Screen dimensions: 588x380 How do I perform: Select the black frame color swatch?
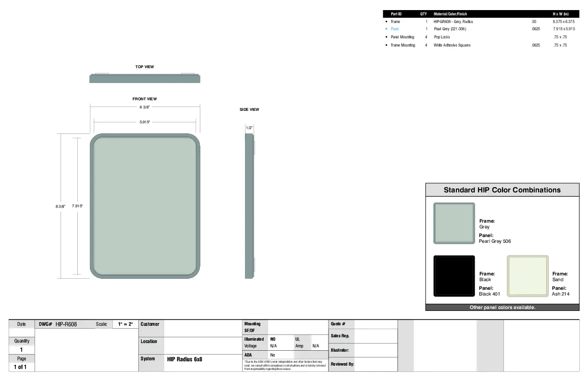pyautogui.click(x=454, y=276)
